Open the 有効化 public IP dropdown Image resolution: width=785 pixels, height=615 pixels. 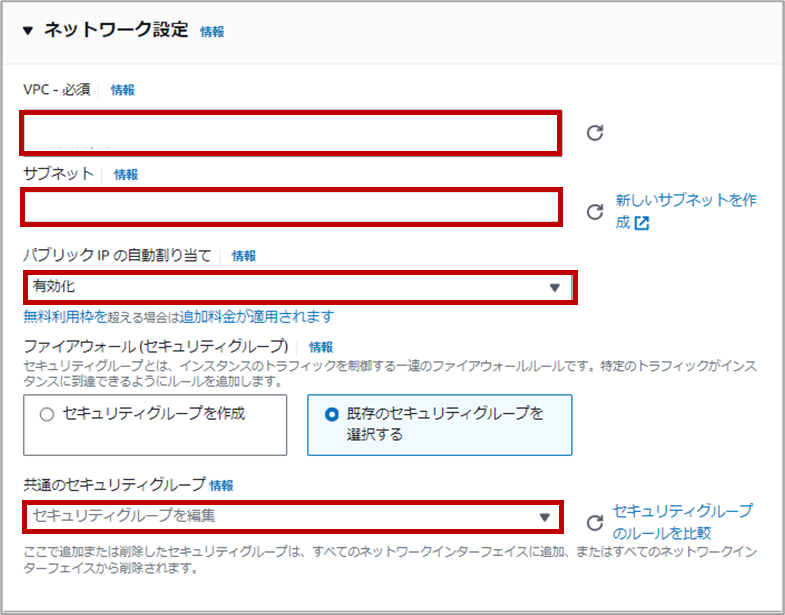[x=300, y=287]
